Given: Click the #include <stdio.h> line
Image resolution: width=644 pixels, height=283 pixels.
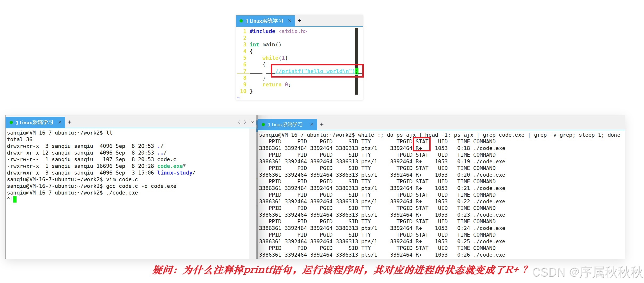Looking at the screenshot, I should (x=278, y=31).
